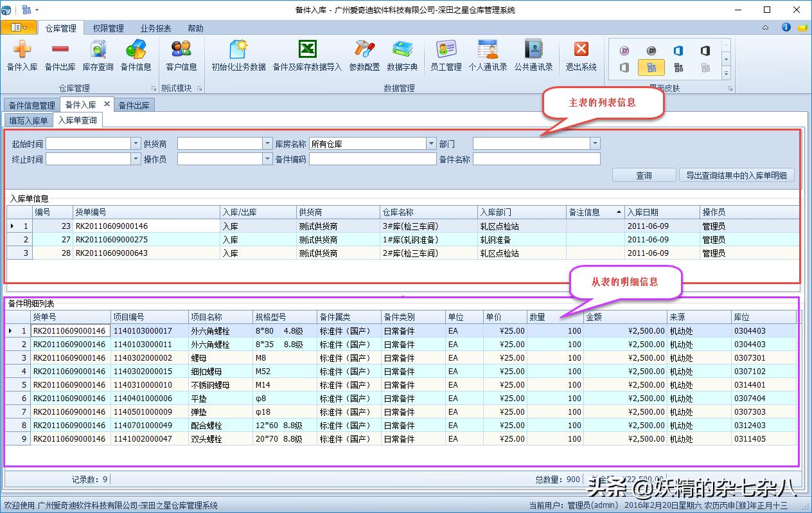Switch to the 权限管理 ribbon tab
Screen dimensions: 812x513
(x=107, y=28)
